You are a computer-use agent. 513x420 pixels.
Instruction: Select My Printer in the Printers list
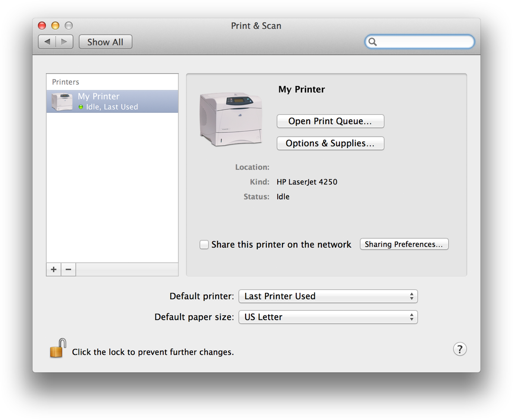click(112, 101)
